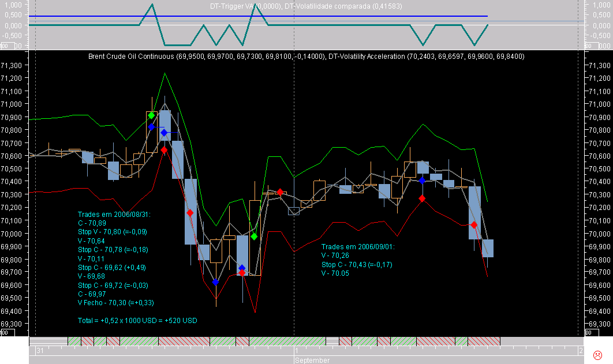Image resolution: width=613 pixels, height=364 pixels.
Task: Click the DT-Trigger VA indicator title
Action: (245, 6)
